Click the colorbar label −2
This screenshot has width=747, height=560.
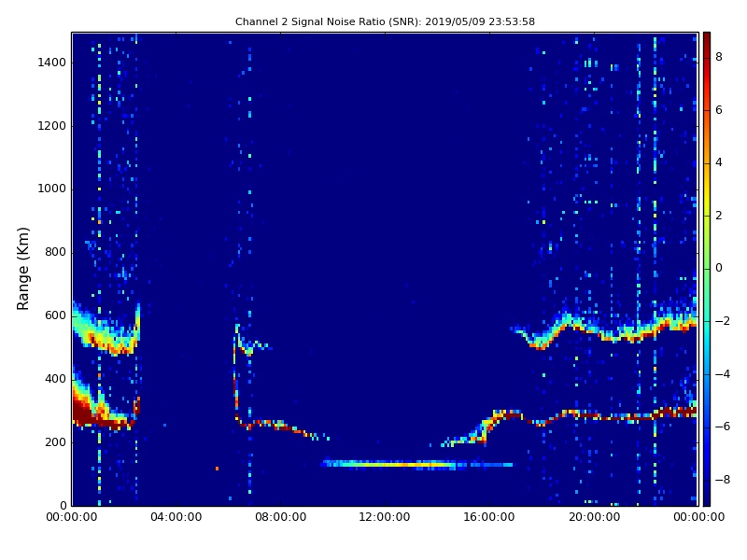click(x=723, y=321)
